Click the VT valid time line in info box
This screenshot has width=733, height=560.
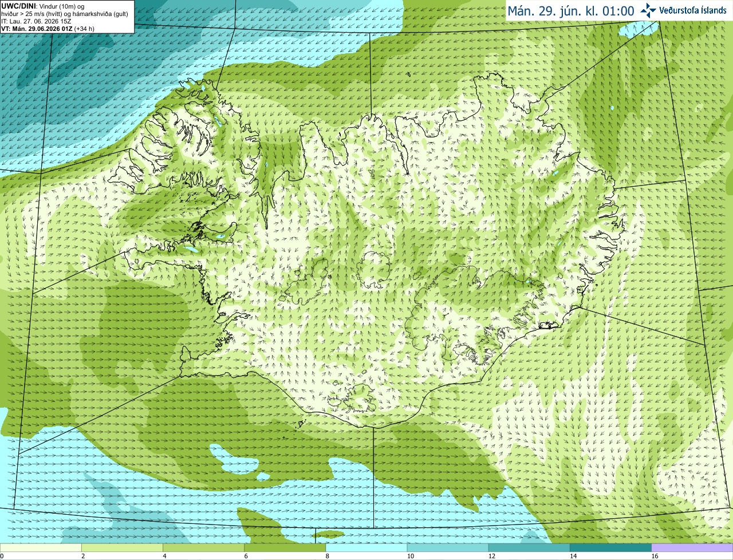pos(48,28)
